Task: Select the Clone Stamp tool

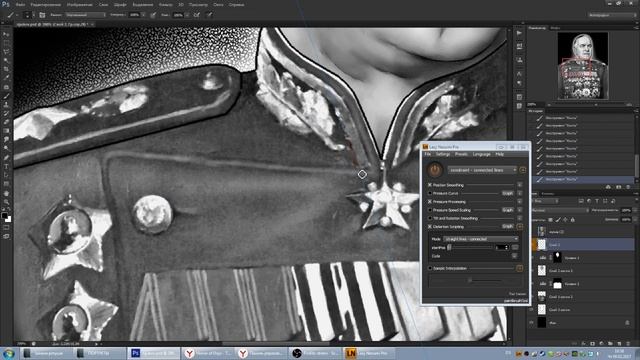Action: (6, 105)
